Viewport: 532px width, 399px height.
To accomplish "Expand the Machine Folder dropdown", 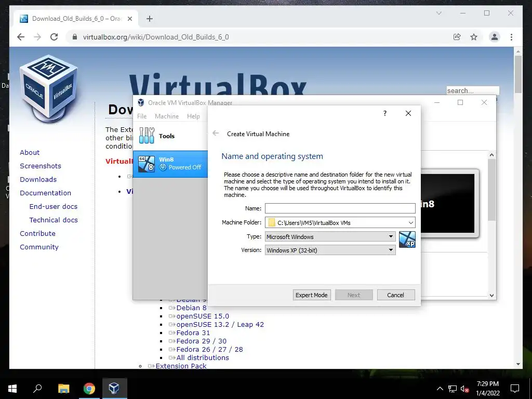I will click(x=411, y=222).
